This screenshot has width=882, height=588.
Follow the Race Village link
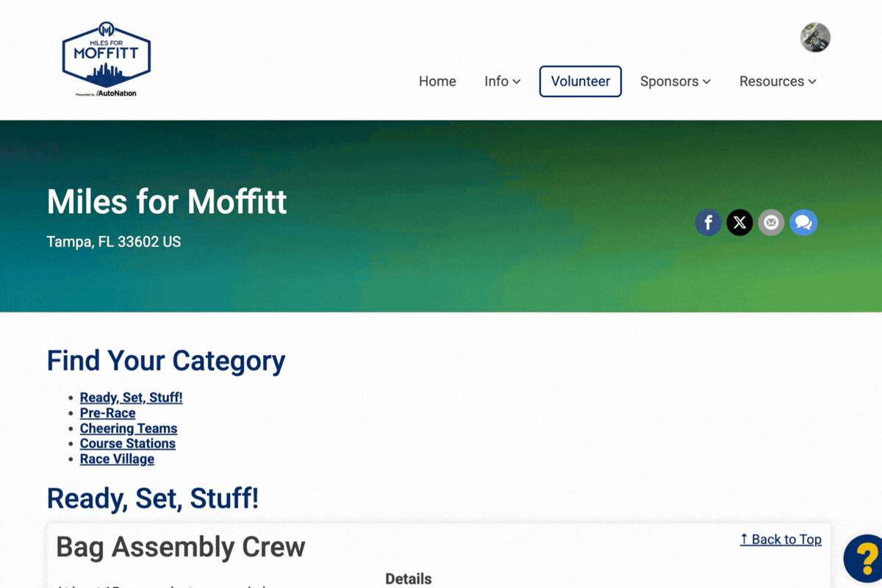click(x=117, y=459)
